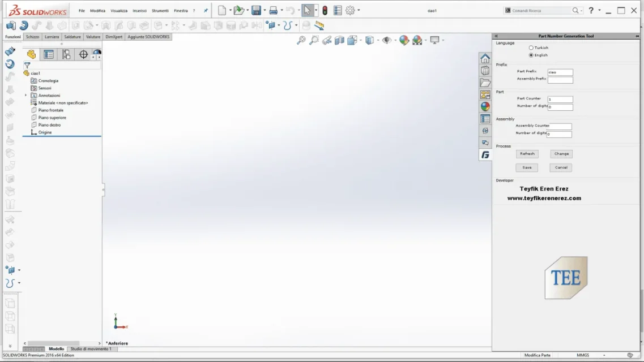Switch to the Lamiera ribbon tab

click(52, 37)
